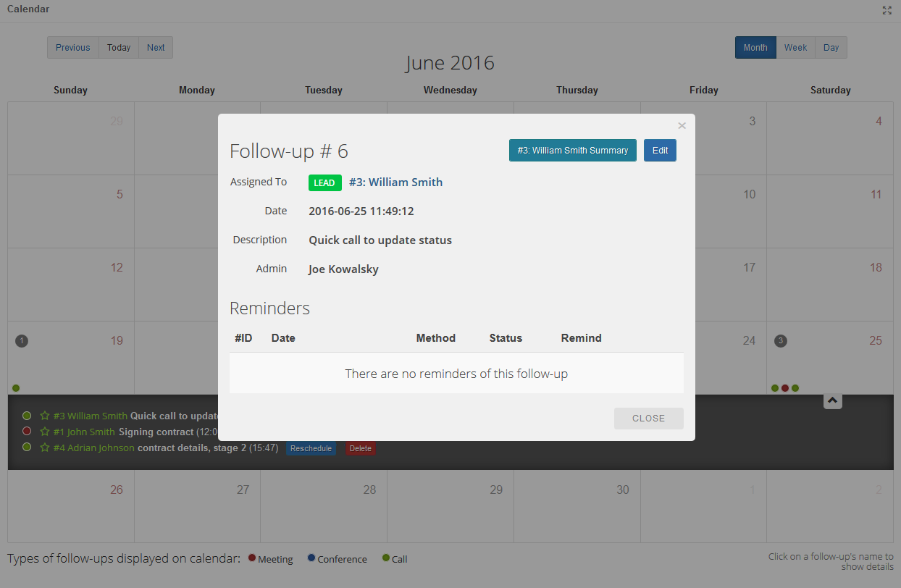Click the admin name Joe Kowalsky
The image size is (901, 588).
[343, 269]
